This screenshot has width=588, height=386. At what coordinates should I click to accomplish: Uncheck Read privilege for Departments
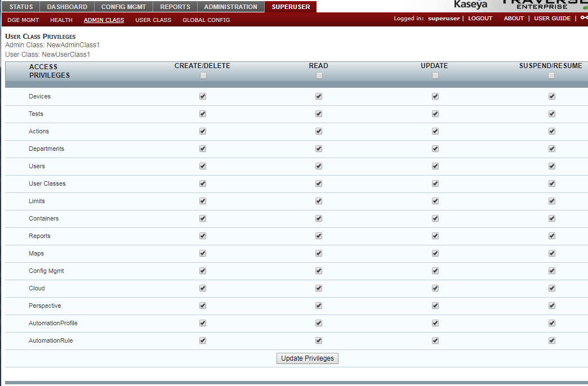(x=319, y=149)
